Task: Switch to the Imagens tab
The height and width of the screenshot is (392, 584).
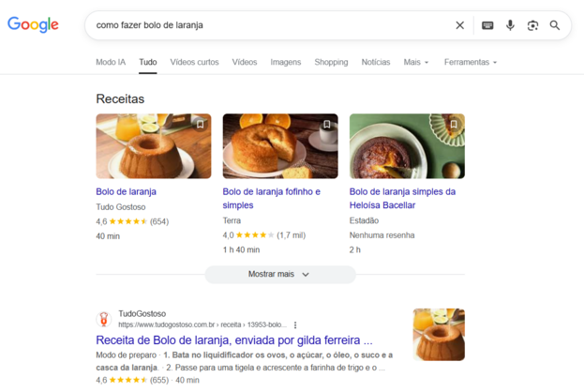Action: tap(286, 62)
